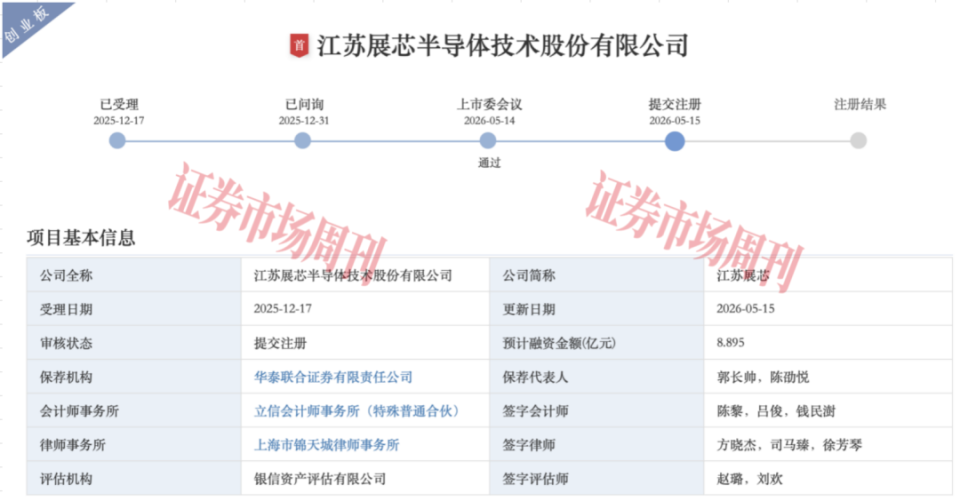Click the page title 江苏展芯半导体技术股份有限公司

[x=502, y=46]
